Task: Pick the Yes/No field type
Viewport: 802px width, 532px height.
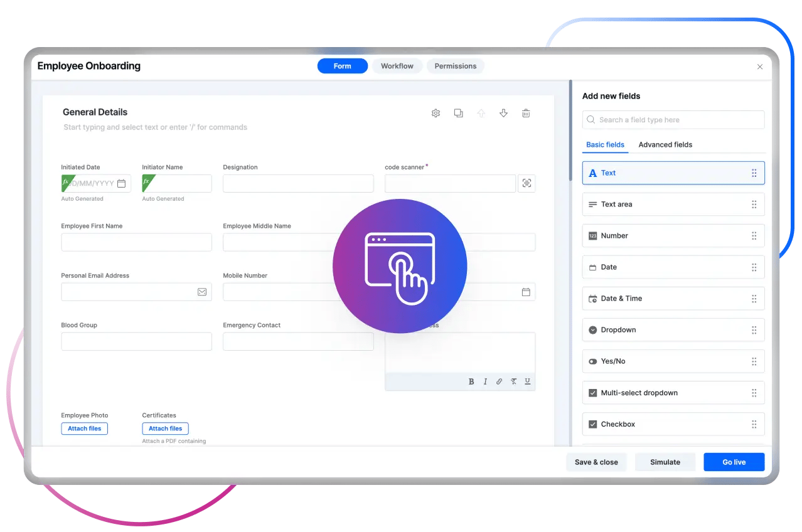Action: coord(673,361)
